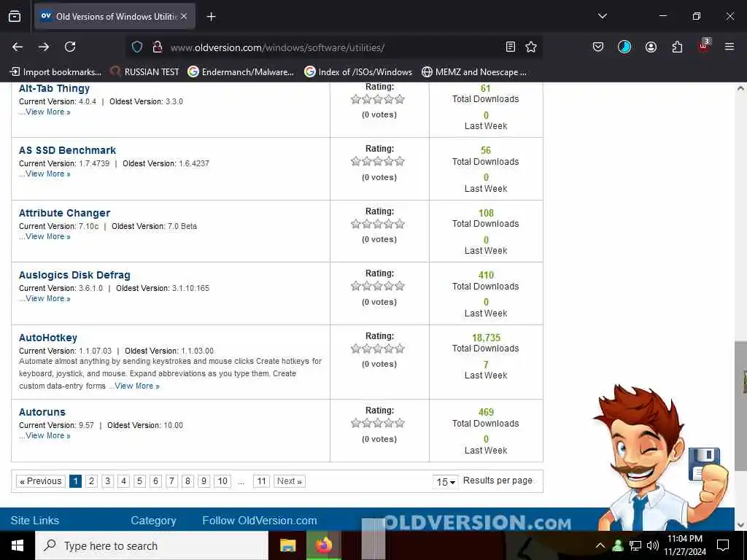The height and width of the screenshot is (560, 747).
Task: Go to pagination page 5
Action: coord(139,481)
